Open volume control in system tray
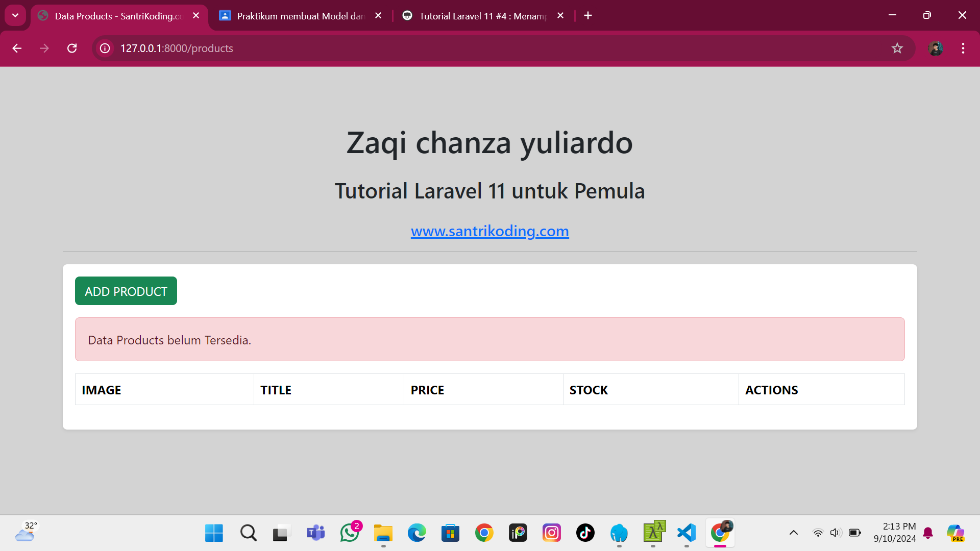The image size is (980, 551). (x=835, y=533)
